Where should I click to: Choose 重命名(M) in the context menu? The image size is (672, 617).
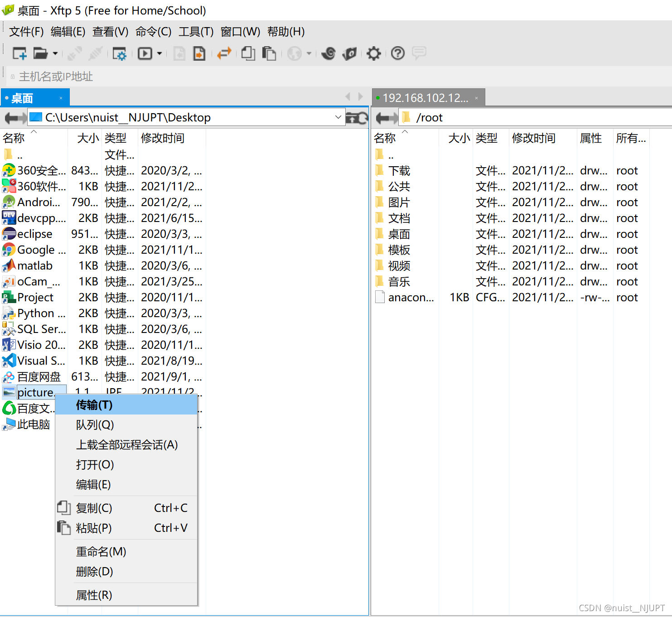tap(126, 552)
